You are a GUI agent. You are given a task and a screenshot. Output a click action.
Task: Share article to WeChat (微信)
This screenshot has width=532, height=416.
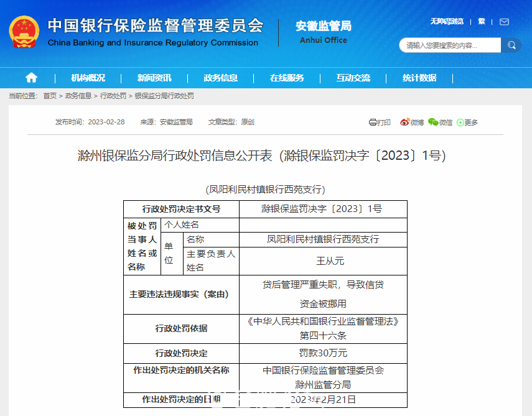click(x=440, y=122)
